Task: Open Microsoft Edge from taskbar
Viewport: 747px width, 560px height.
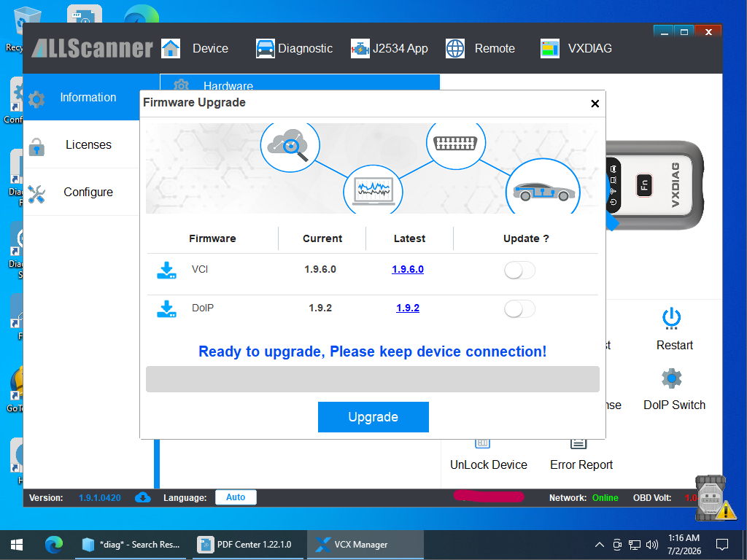Action: click(x=54, y=545)
